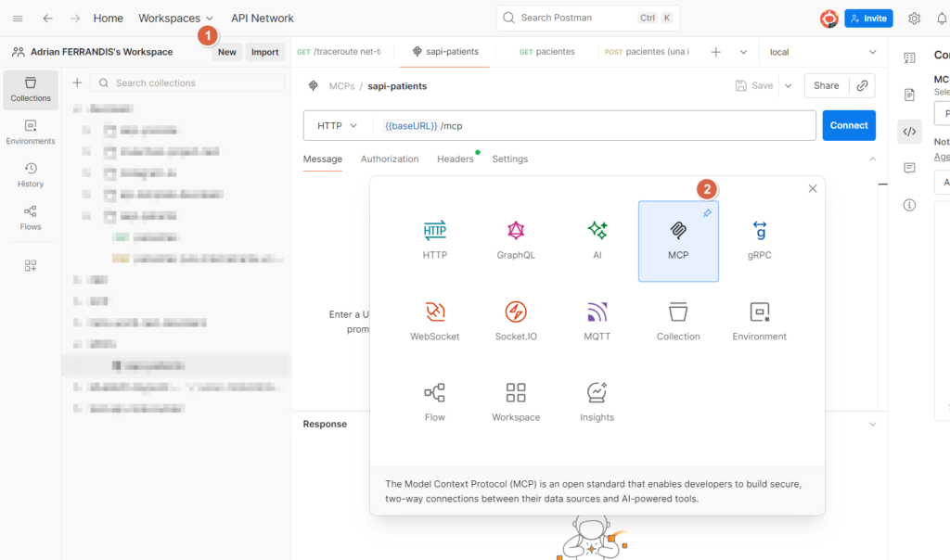The height and width of the screenshot is (560, 950).
Task: Choose the MCP request type
Action: click(x=678, y=241)
